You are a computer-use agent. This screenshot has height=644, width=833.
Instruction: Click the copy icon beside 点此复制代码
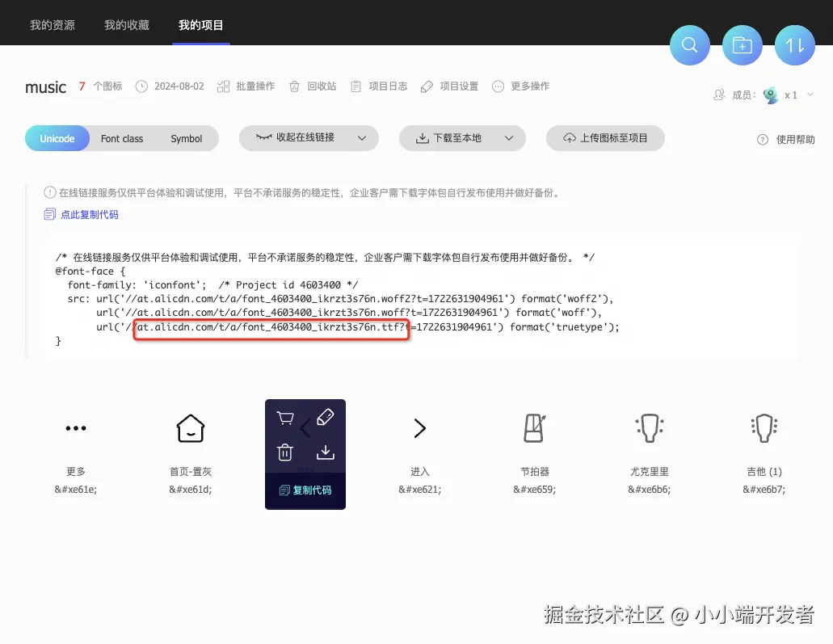[x=49, y=214]
